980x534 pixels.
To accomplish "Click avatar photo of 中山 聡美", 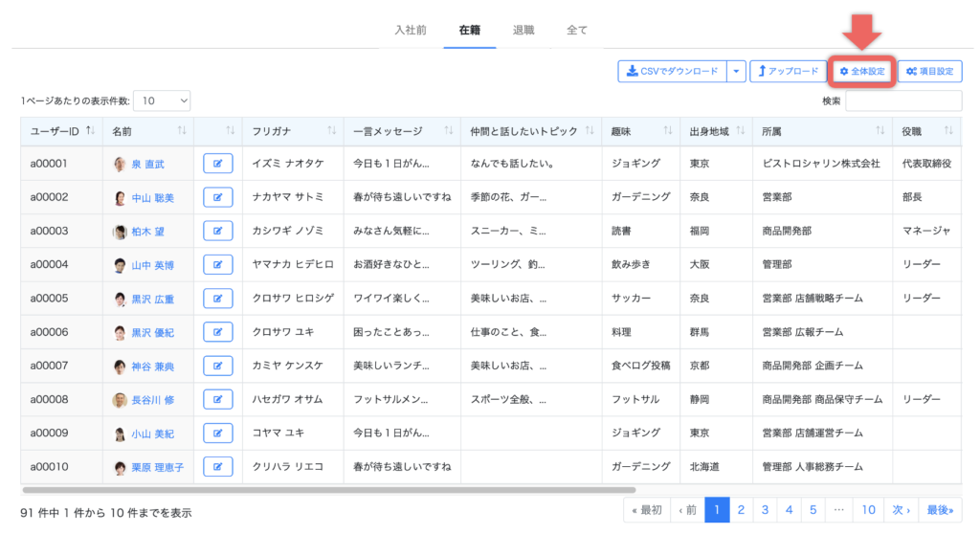I will (120, 198).
